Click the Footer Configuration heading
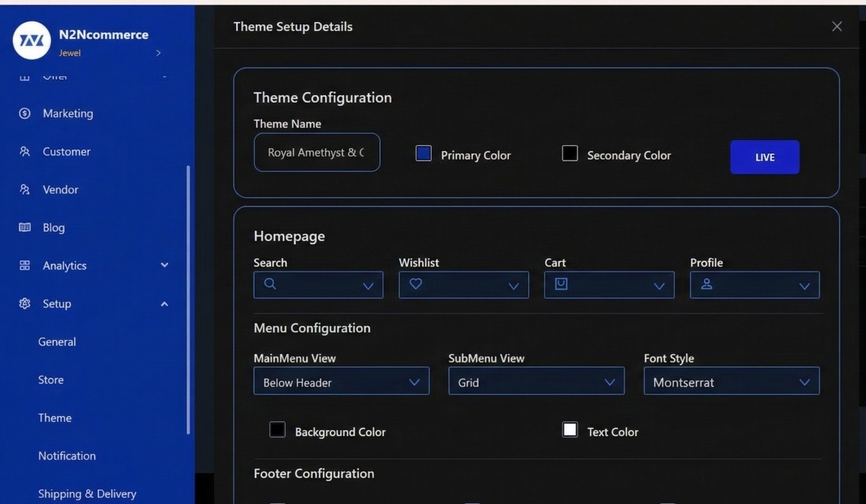The image size is (866, 504). point(314,473)
